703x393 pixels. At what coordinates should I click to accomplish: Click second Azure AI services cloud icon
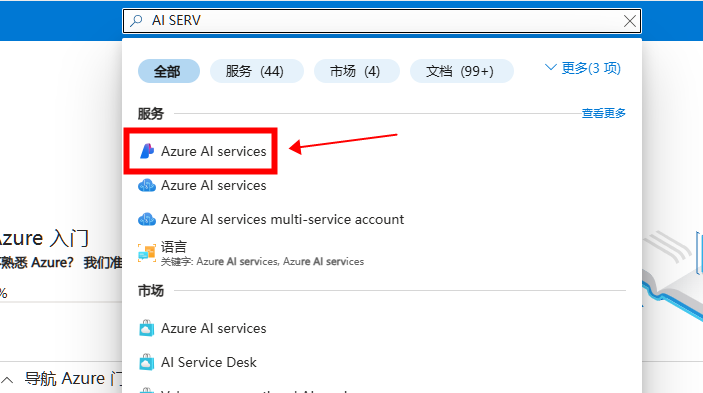click(x=147, y=185)
